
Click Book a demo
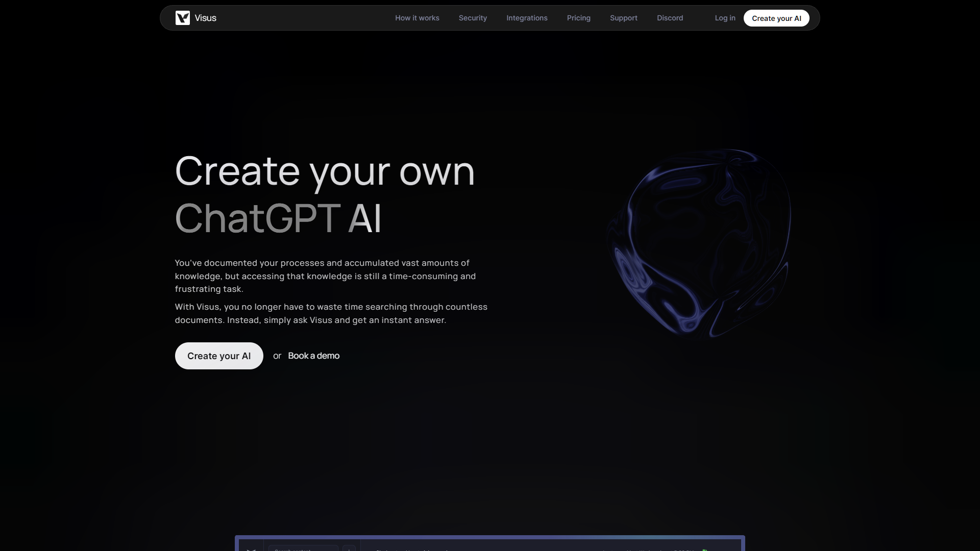coord(313,356)
